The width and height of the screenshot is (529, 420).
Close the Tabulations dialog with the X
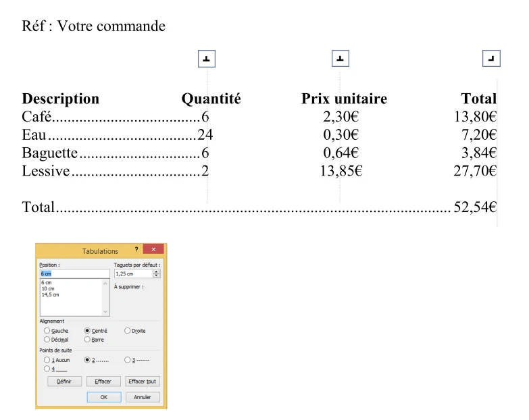[x=153, y=251]
